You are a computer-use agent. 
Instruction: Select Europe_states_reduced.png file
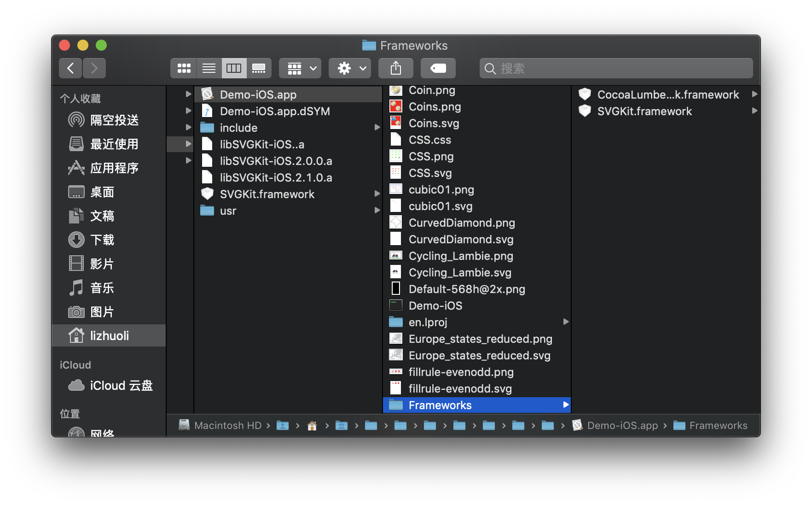pyautogui.click(x=477, y=339)
